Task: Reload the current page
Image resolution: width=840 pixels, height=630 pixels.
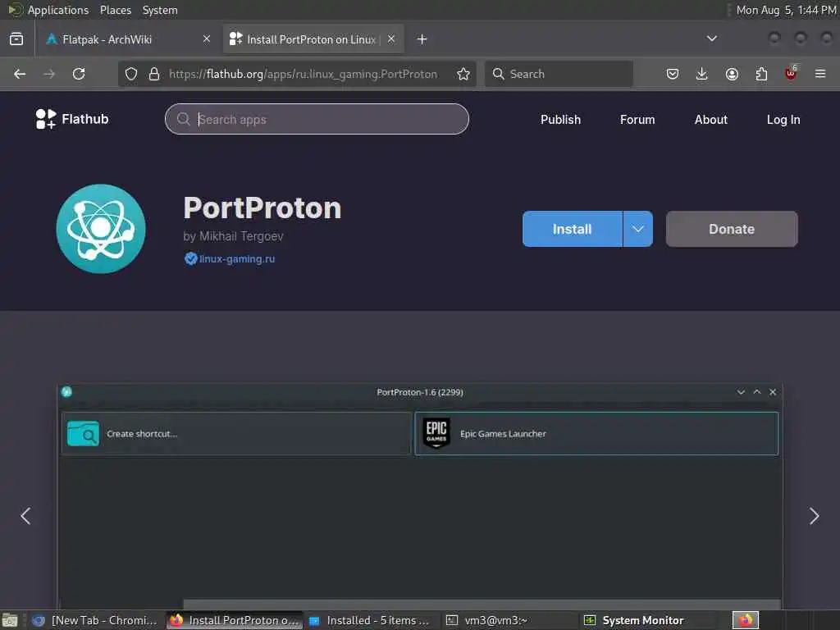Action: point(79,74)
